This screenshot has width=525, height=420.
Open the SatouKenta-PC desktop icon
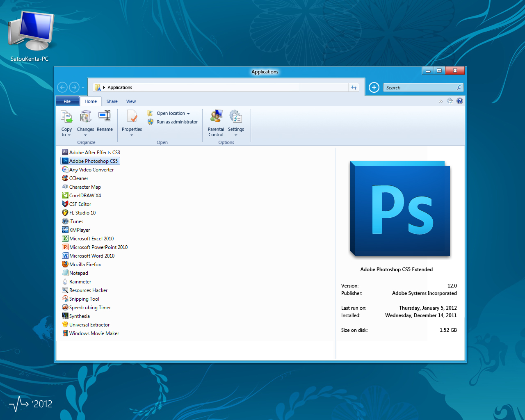(31, 36)
